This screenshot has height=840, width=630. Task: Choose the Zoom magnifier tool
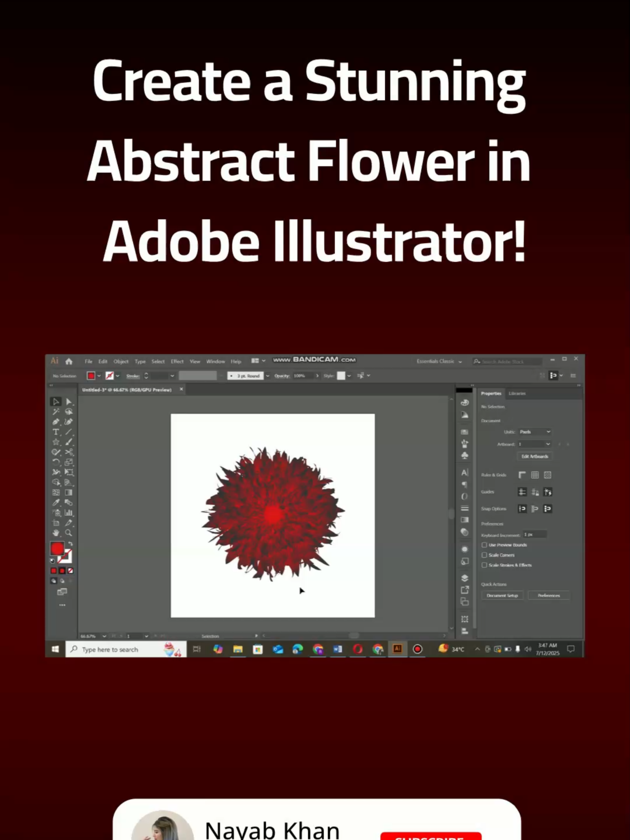(69, 533)
